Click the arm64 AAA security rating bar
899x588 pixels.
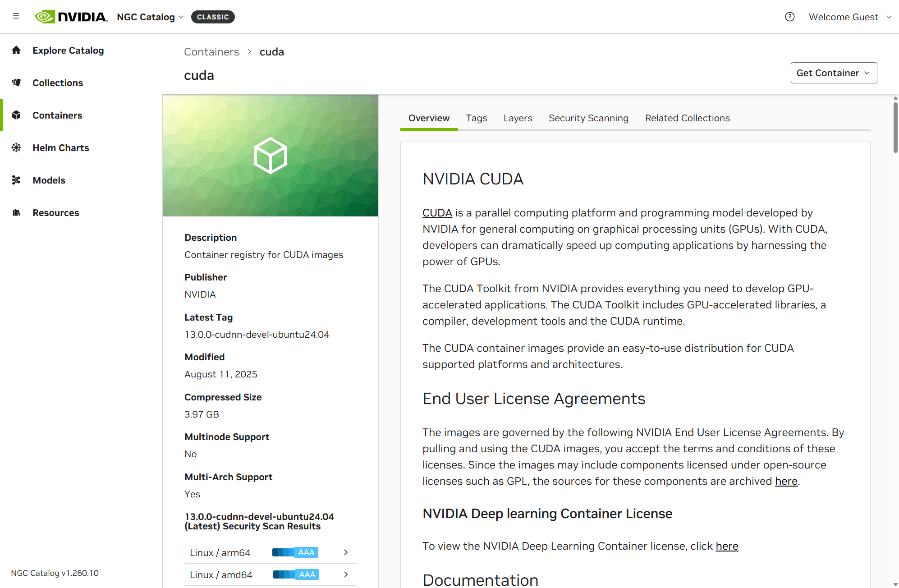tap(295, 552)
